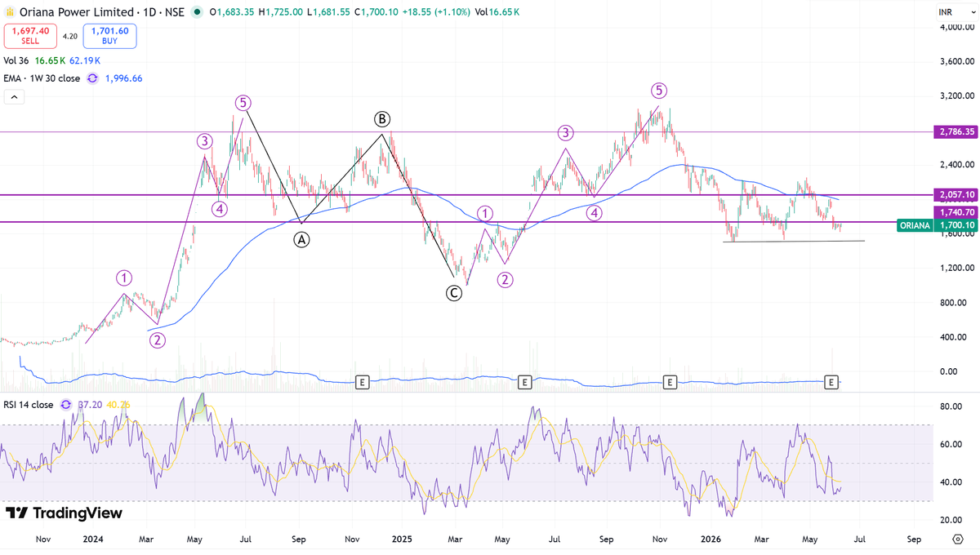Select the wave 5 label above November 2025
This screenshot has width=980, height=555.
pyautogui.click(x=658, y=90)
